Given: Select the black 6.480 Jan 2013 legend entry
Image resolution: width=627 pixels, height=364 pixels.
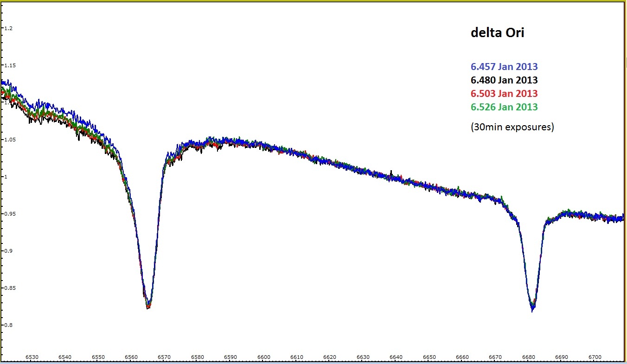Looking at the screenshot, I should pyautogui.click(x=504, y=80).
